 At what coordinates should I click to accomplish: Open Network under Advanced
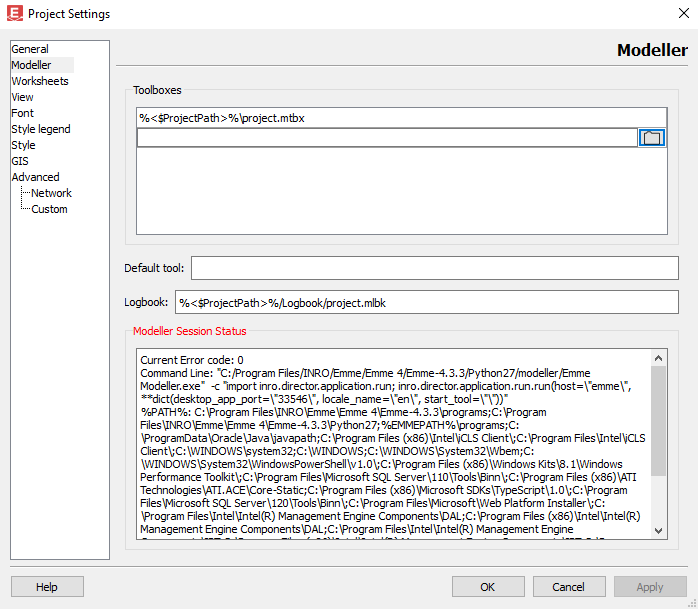[51, 193]
